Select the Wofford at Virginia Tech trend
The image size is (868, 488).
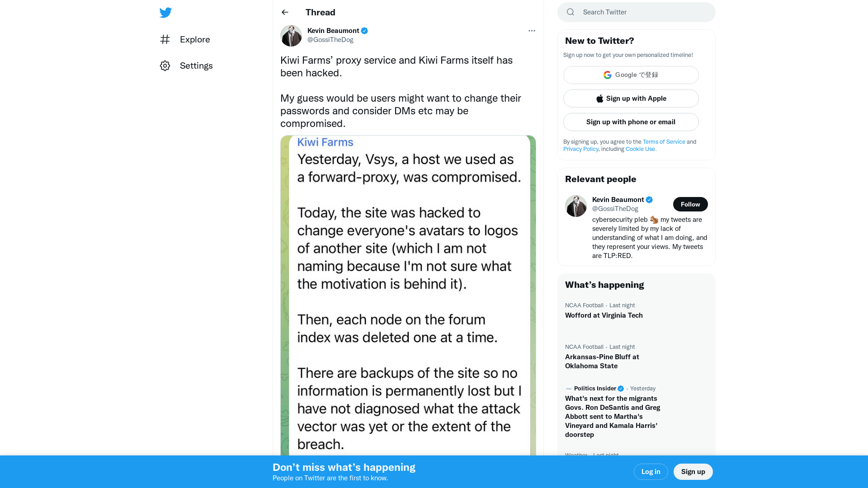(604, 315)
